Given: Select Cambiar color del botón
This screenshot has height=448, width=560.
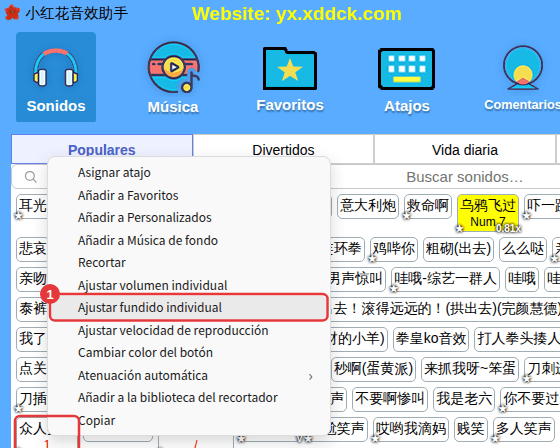Looking at the screenshot, I should (189, 353).
